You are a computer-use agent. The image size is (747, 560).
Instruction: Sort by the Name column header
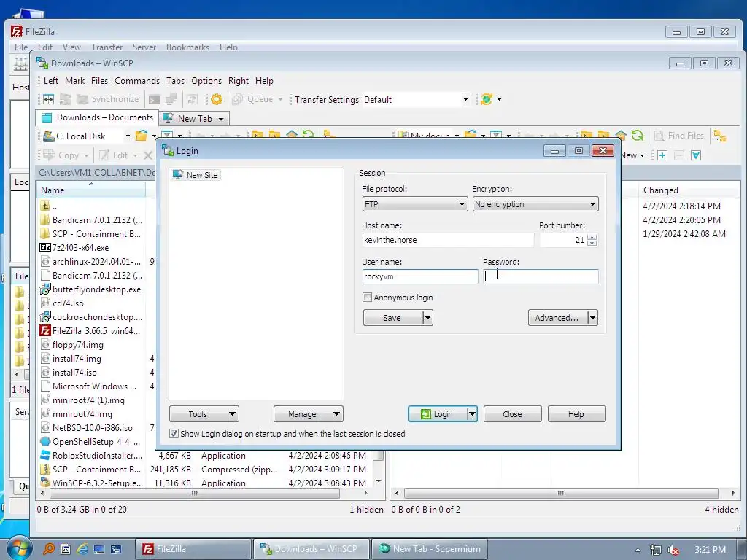(90, 190)
